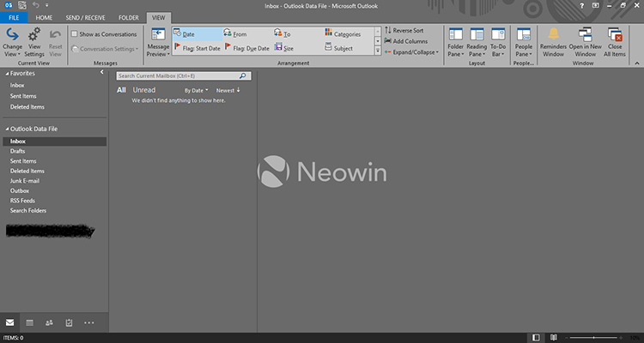
Task: Show Unread messages filter
Action: [143, 90]
